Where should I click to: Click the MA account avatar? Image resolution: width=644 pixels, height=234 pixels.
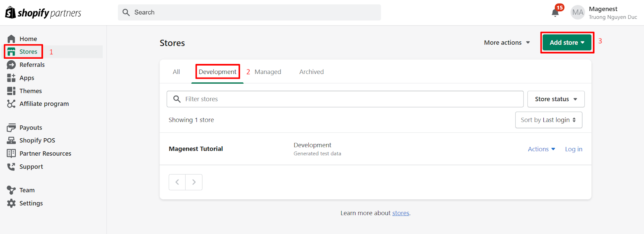(578, 12)
